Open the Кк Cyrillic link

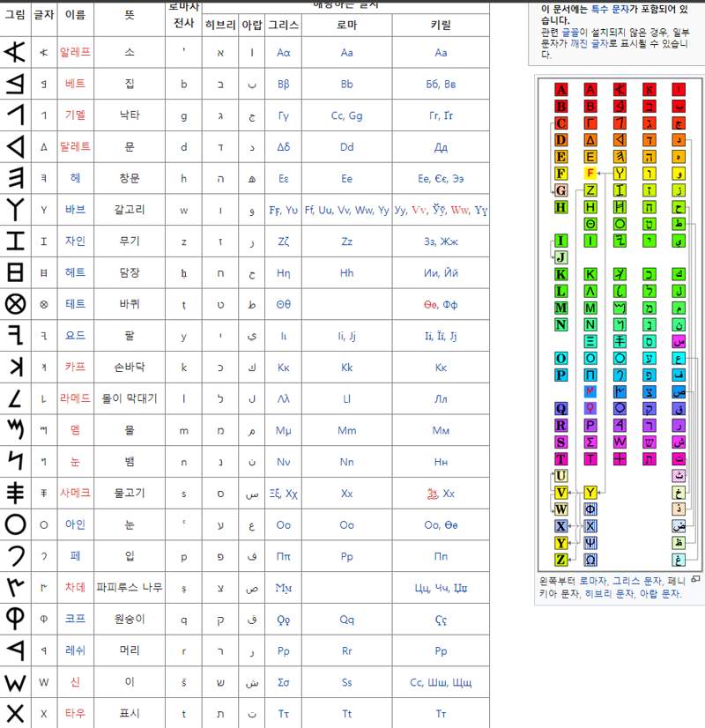[x=441, y=368]
